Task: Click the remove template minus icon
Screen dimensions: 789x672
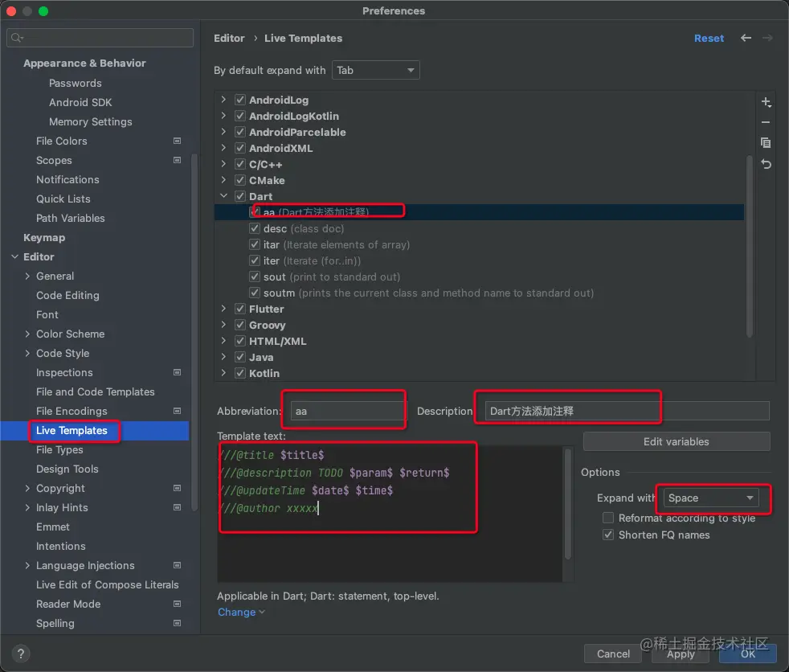Action: pyautogui.click(x=766, y=122)
